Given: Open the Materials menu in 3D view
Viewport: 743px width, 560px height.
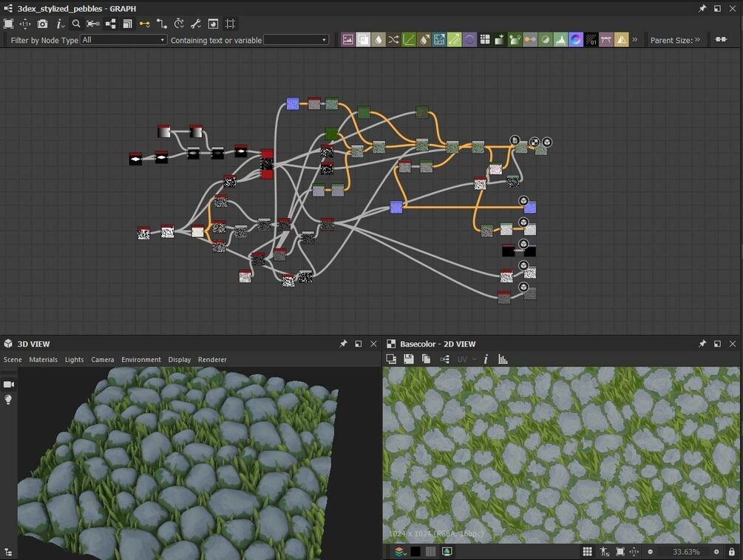Looking at the screenshot, I should 43,360.
